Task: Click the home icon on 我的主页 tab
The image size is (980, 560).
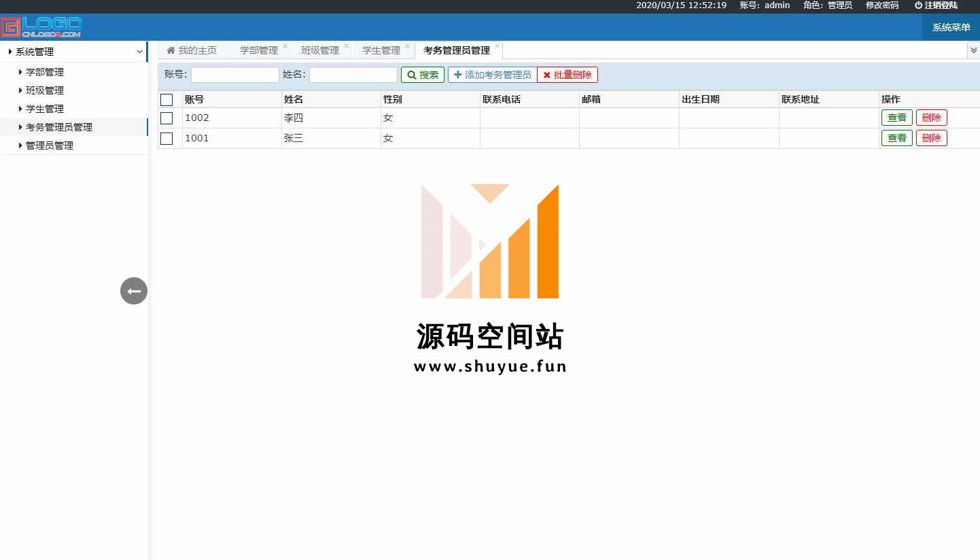Action: (x=171, y=50)
